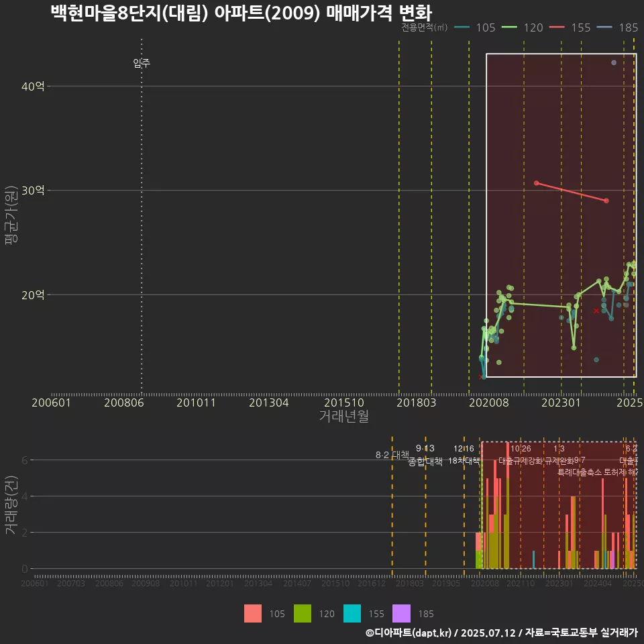
Task: Click the purple 185 swatch in bottom legend
Action: (x=401, y=614)
